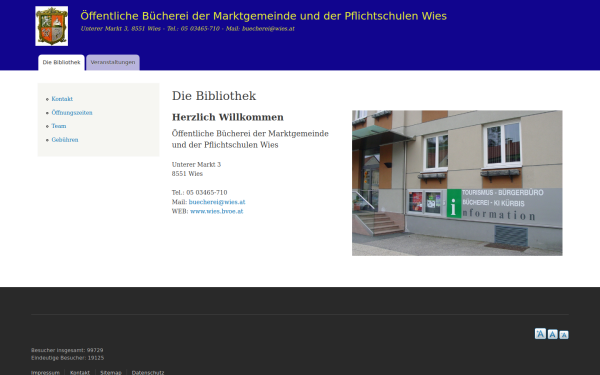Image resolution: width=600 pixels, height=375 pixels.
Task: Open the Sitemap footer link
Action: tap(111, 372)
